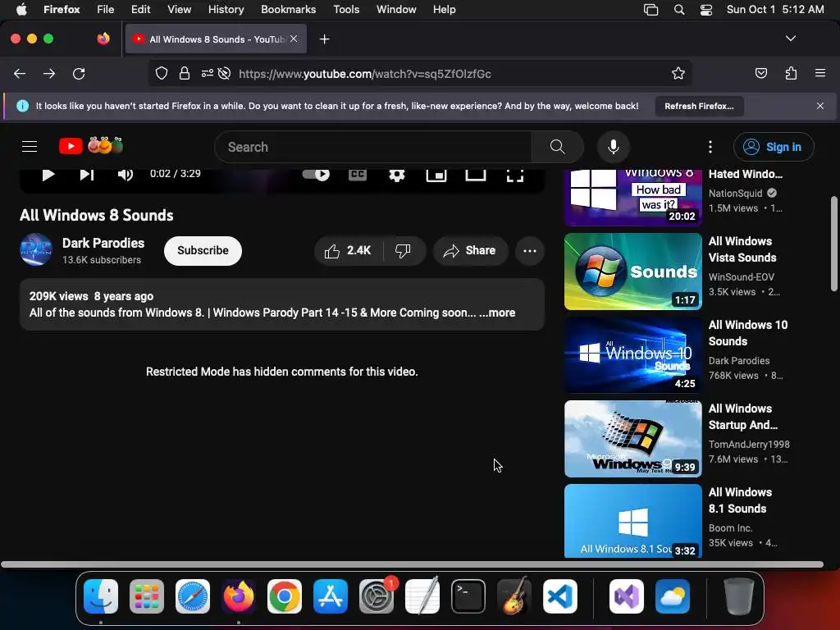Like the video (2.4K)

(x=348, y=251)
